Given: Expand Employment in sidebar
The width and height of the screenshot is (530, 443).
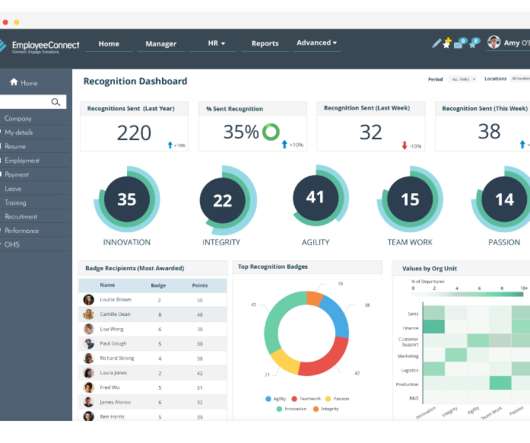Looking at the screenshot, I should [x=22, y=161].
